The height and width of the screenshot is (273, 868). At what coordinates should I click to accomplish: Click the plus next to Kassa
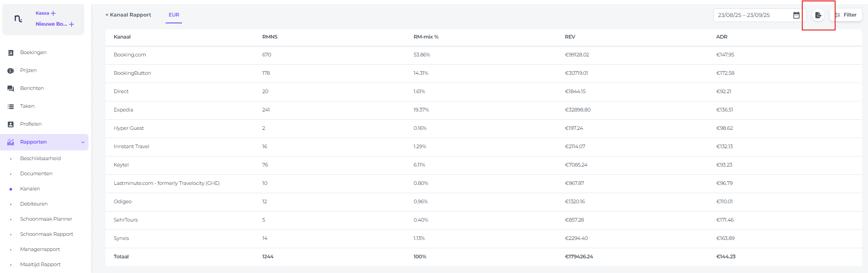53,13
